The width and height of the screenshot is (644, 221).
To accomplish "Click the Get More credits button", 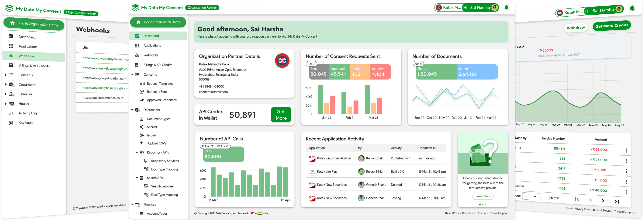I will pos(281,115).
